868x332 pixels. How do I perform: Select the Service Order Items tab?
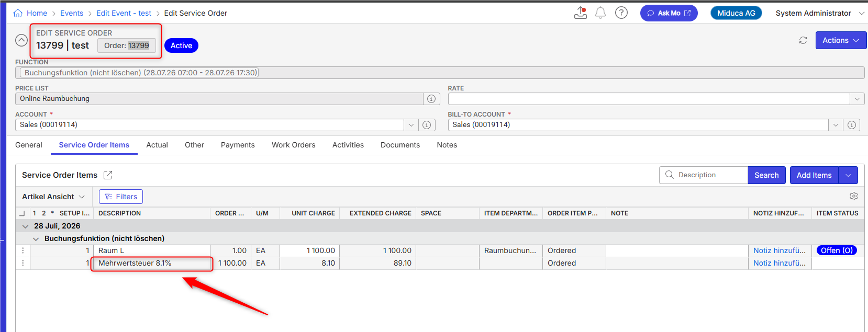point(94,145)
